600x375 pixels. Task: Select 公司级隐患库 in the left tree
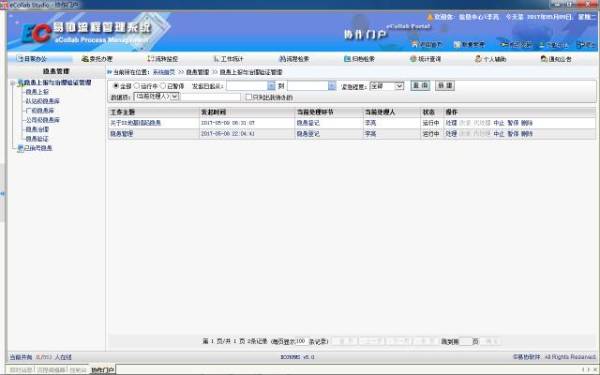coord(42,120)
